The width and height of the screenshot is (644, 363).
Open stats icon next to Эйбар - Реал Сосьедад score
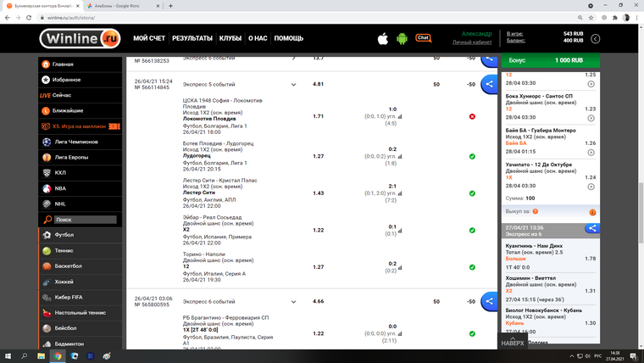400,231
